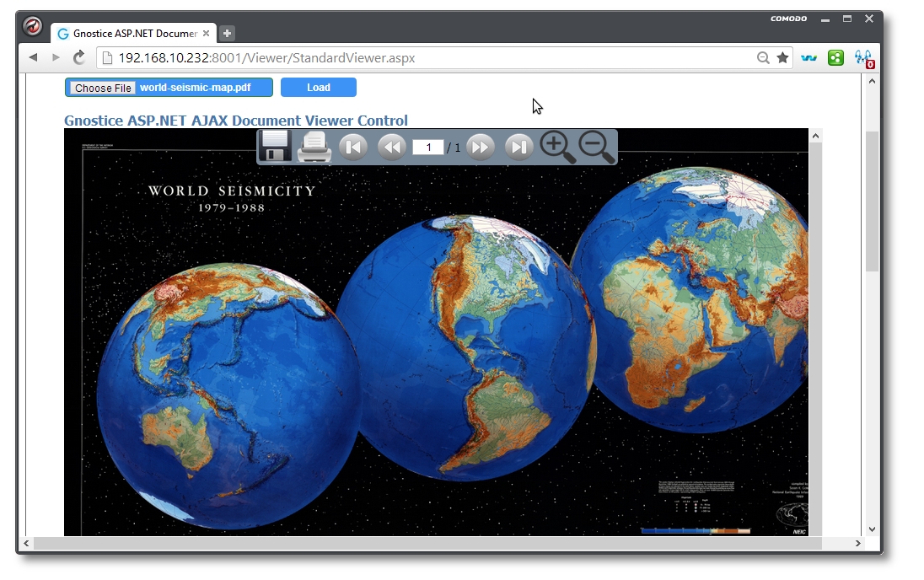Screen dimensions: 924x580
Task: Click the page scroll up arrow
Action: pyautogui.click(x=872, y=81)
